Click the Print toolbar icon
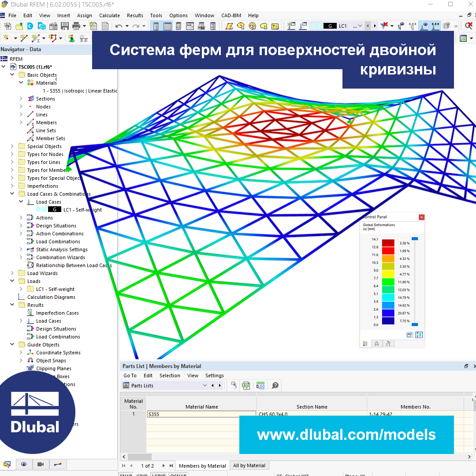Viewport: 476px width, 476px height. coord(76,26)
